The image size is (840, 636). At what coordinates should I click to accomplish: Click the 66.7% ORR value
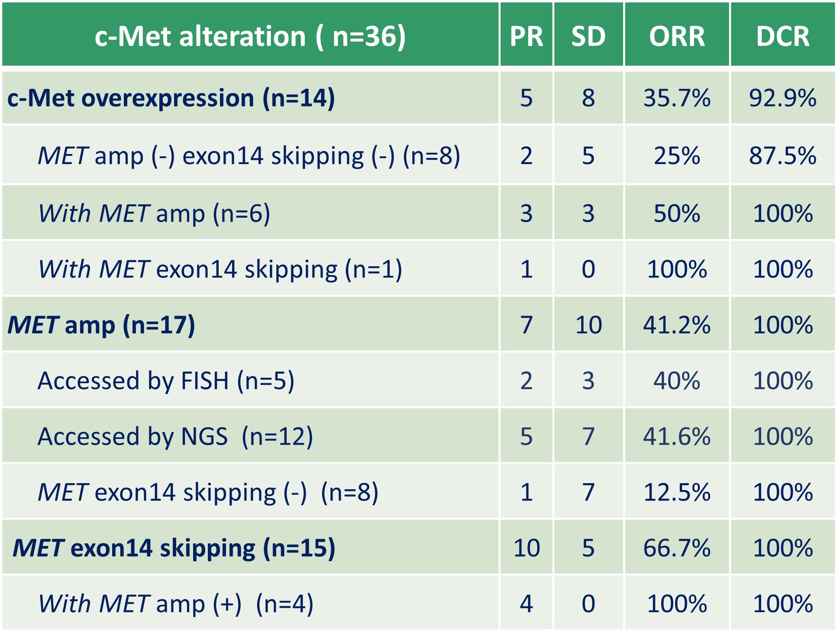point(677,548)
